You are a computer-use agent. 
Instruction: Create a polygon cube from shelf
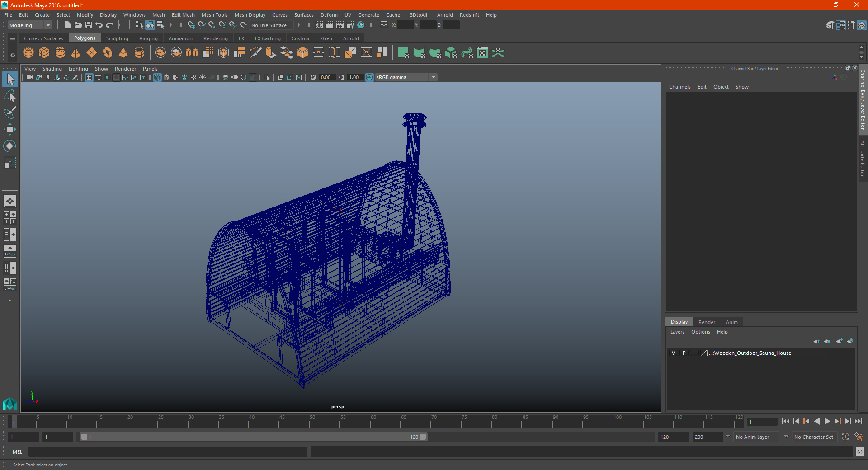tap(44, 53)
